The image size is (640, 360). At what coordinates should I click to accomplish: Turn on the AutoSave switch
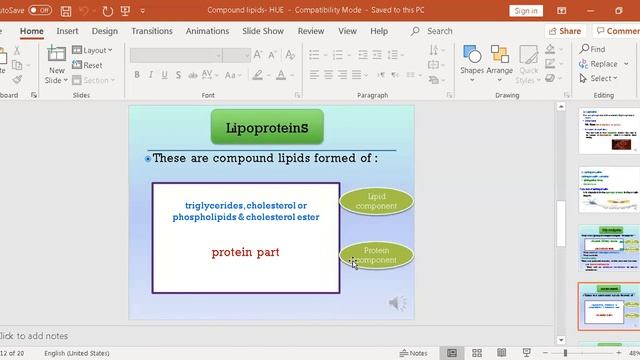tap(40, 10)
